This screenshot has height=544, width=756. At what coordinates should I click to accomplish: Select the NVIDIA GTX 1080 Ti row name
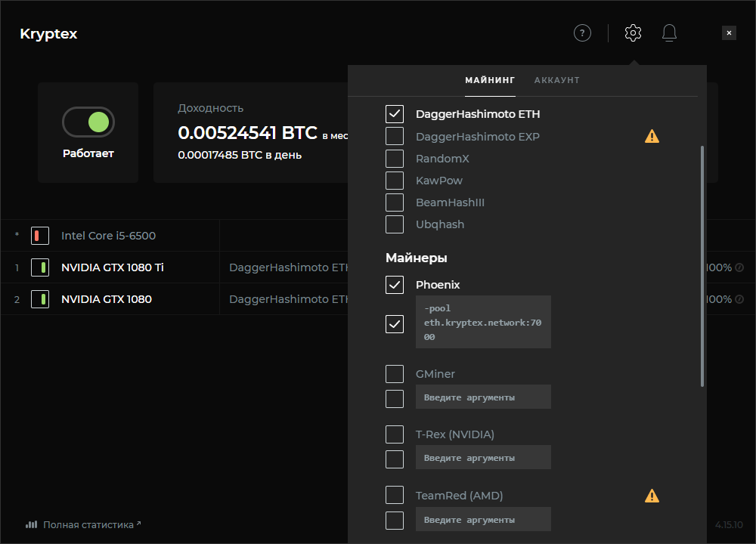(113, 267)
